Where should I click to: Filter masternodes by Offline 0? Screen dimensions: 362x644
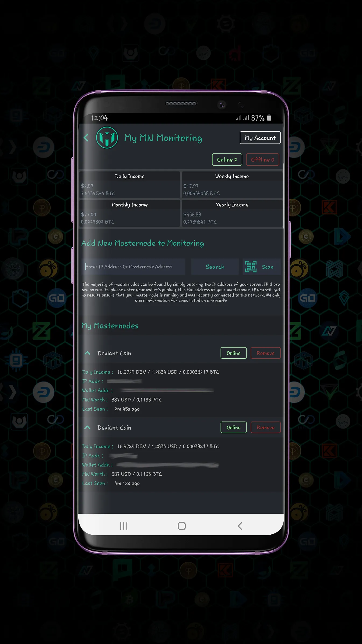click(262, 160)
